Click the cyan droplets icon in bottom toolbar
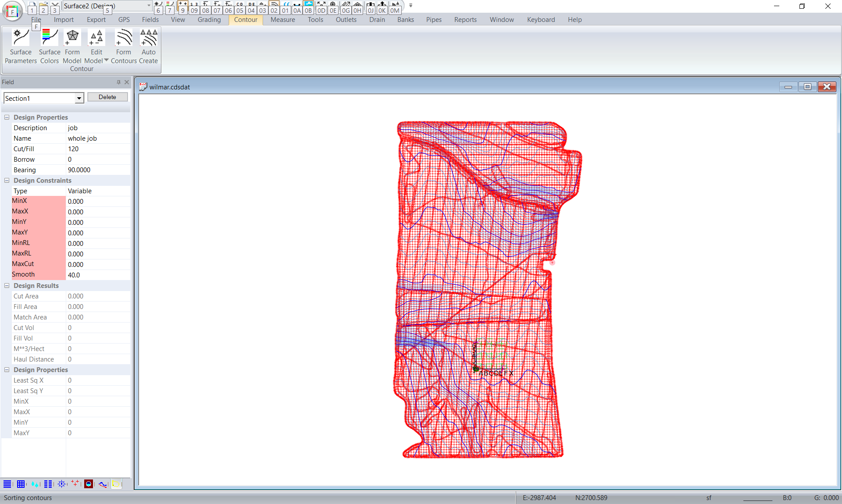 click(35, 484)
